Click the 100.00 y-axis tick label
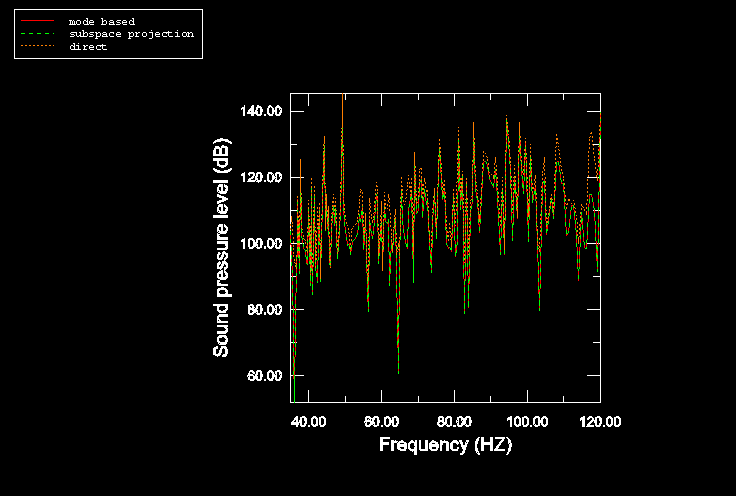Screen dimensions: 736x496 pyautogui.click(x=261, y=243)
